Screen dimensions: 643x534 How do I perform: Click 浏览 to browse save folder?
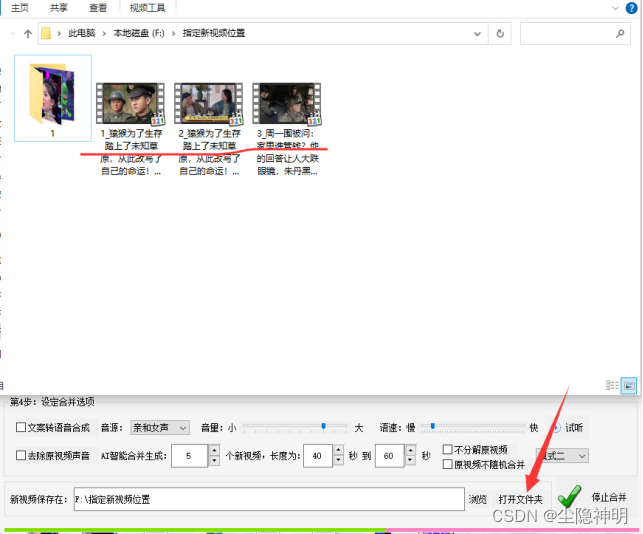click(x=478, y=499)
